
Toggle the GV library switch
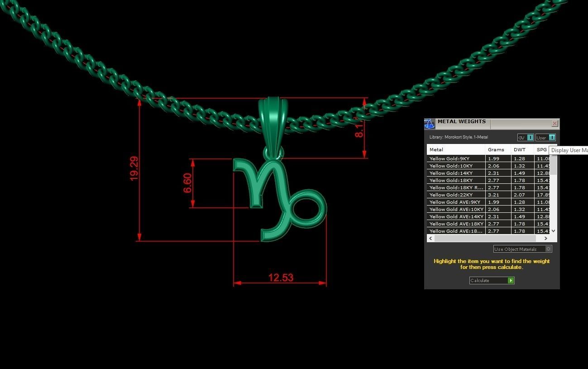tap(526, 138)
